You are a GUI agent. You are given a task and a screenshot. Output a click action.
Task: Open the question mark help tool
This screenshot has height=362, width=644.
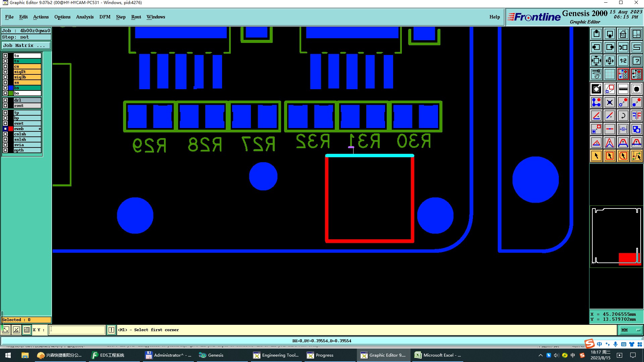636,61
